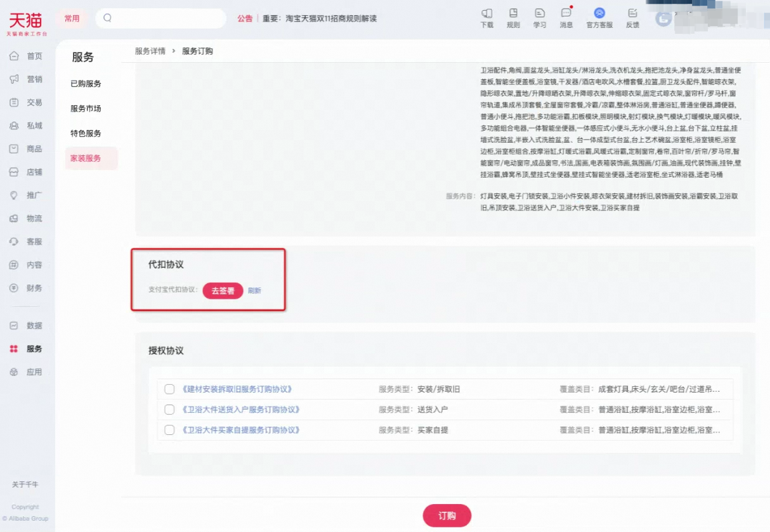Open the 消息 messages icon
This screenshot has width=770, height=532.
click(566, 13)
